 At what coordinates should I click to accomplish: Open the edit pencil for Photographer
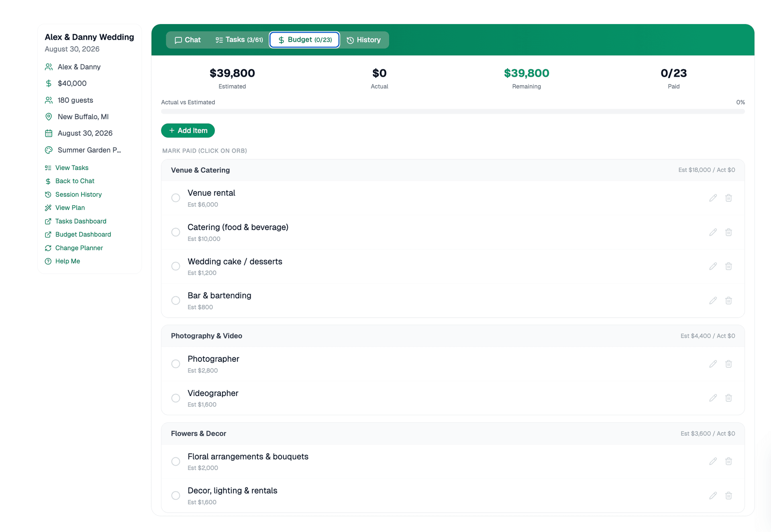click(x=713, y=364)
